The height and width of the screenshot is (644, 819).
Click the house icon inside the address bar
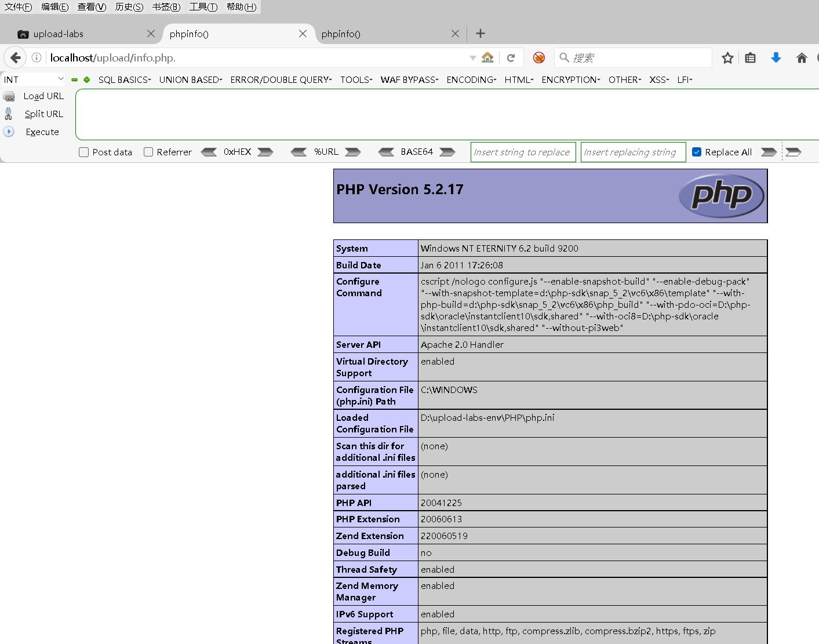tap(487, 57)
